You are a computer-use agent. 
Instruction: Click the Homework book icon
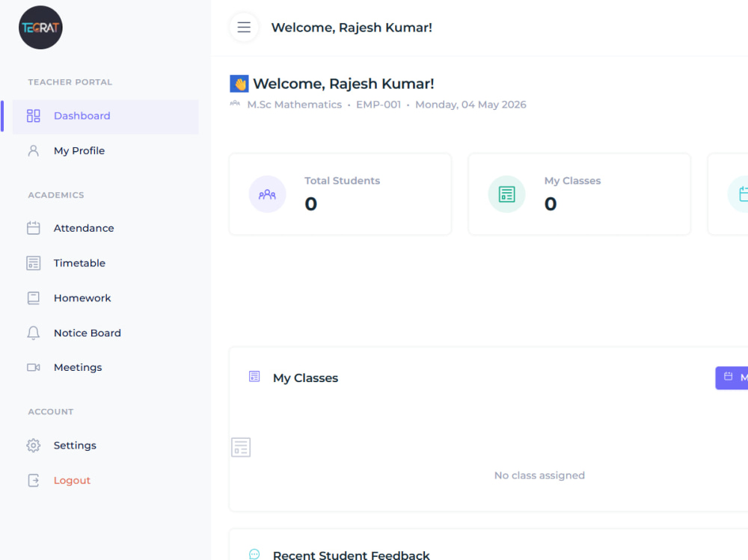tap(34, 298)
